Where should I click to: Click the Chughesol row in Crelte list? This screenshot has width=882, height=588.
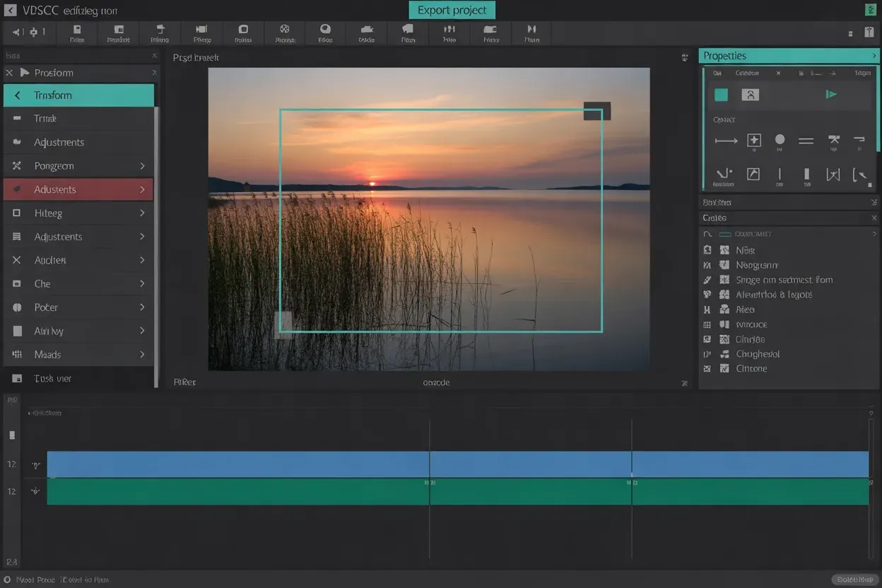point(789,354)
